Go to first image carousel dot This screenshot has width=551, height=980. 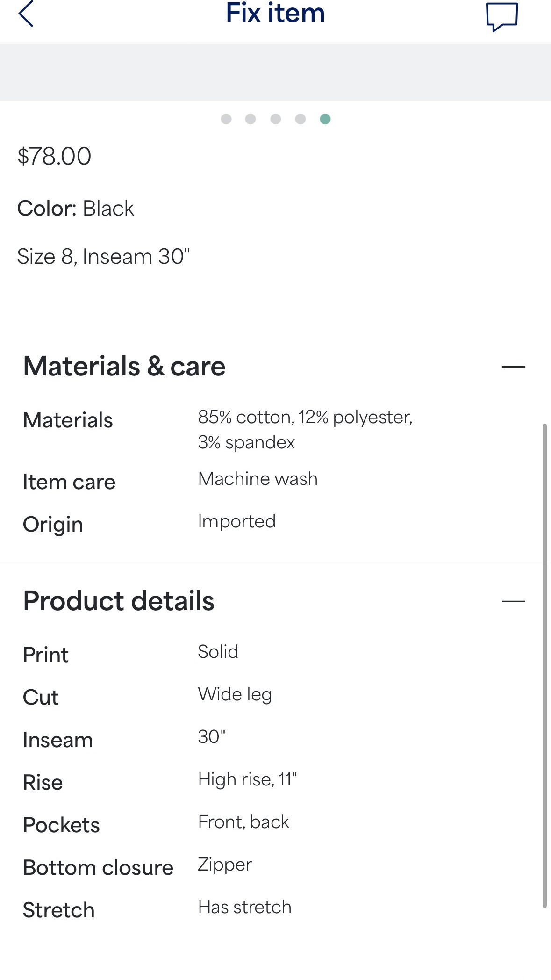click(226, 119)
